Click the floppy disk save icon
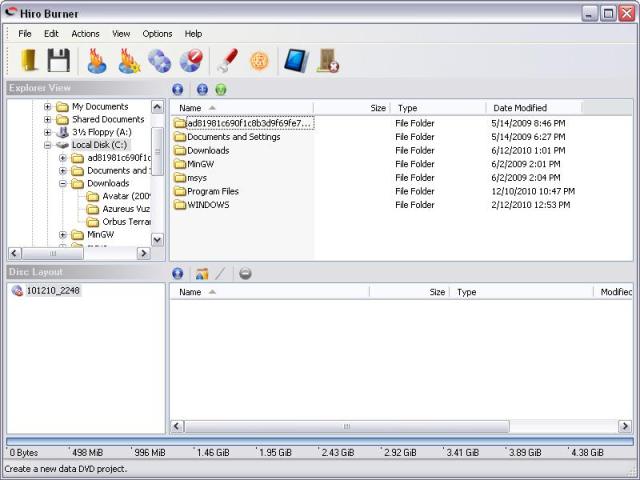 [59, 61]
